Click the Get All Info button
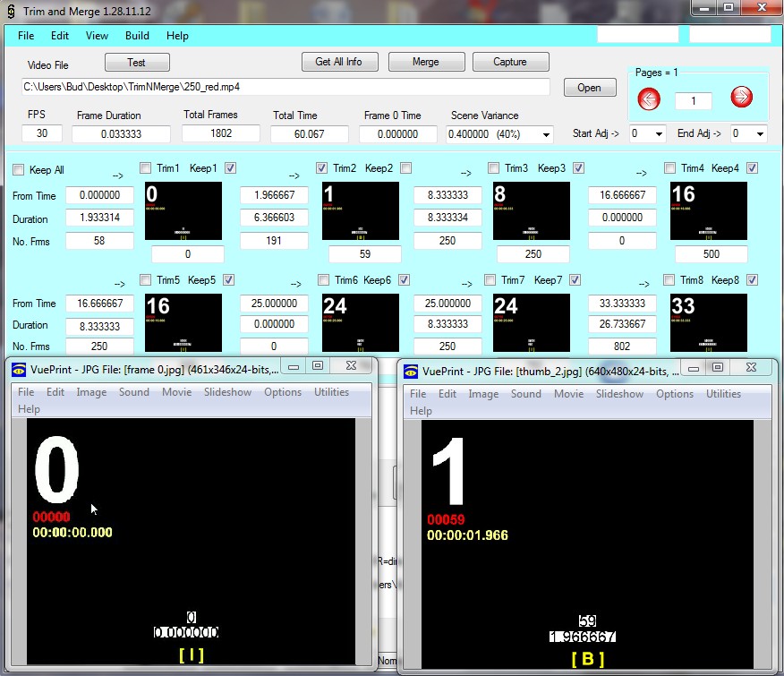Image resolution: width=784 pixels, height=676 pixels. click(339, 62)
